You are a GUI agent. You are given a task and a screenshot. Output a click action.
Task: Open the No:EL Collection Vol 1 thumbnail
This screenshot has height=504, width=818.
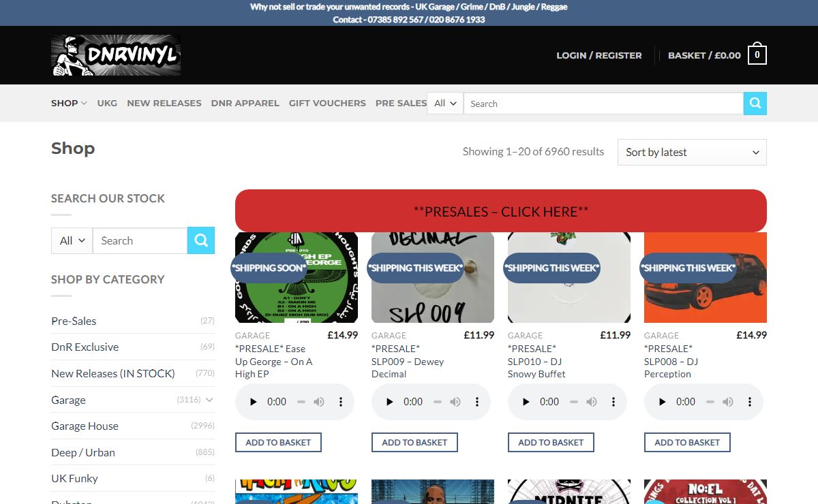706,492
